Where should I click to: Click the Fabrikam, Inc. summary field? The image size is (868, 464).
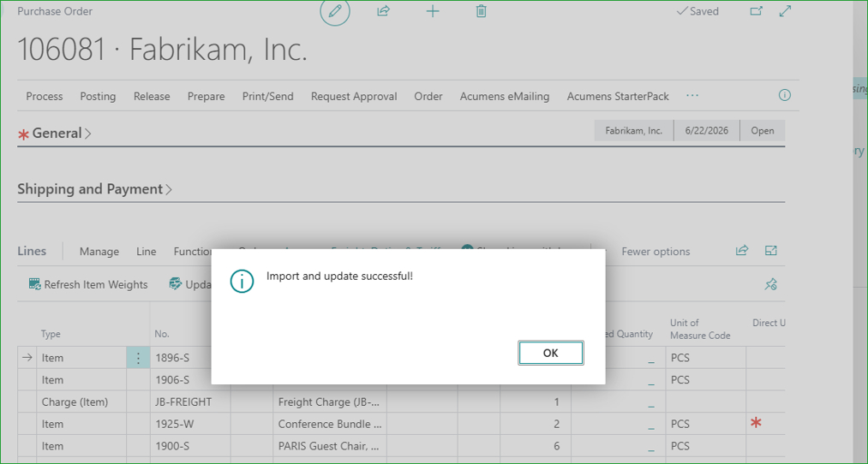tap(634, 131)
